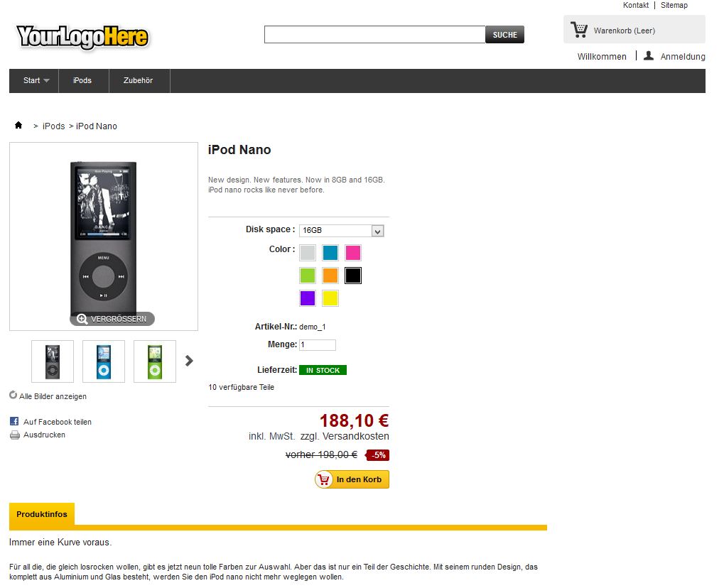
Task: Open the iPods navigation menu
Action: click(82, 80)
